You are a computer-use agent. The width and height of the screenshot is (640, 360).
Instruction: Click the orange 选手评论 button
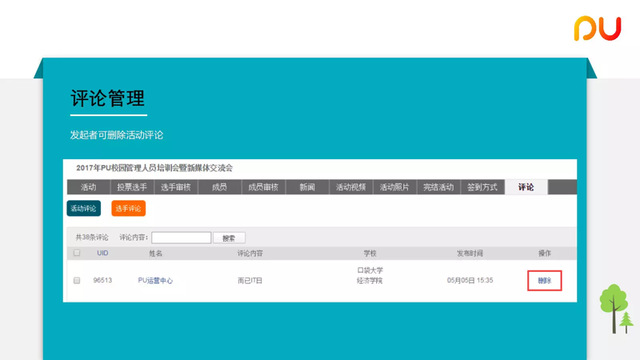(x=128, y=208)
